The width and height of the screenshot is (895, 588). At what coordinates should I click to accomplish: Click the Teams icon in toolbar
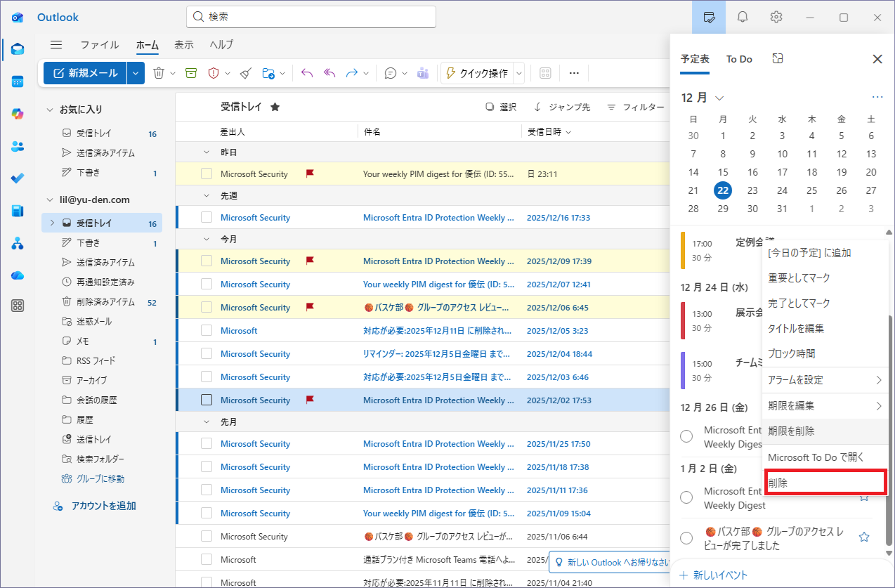click(423, 73)
